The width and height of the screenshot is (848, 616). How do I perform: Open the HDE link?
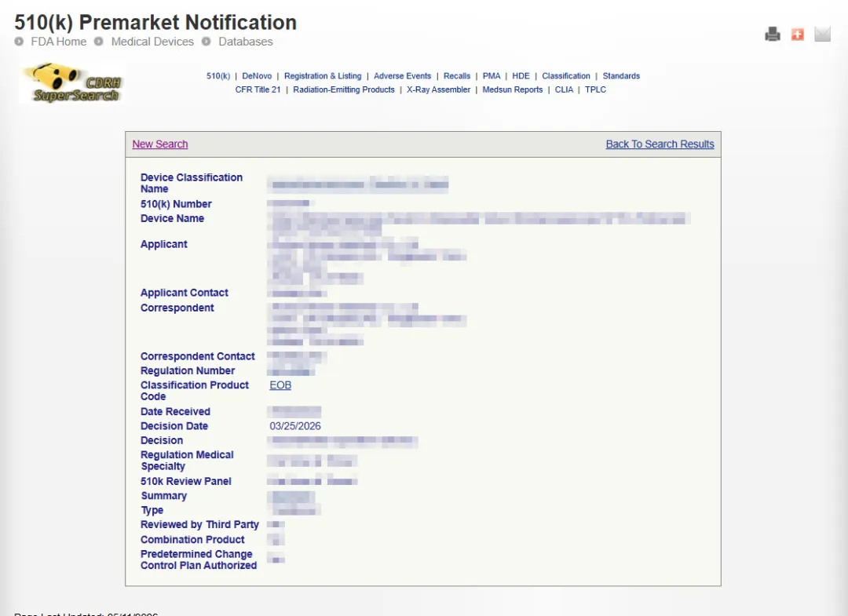(x=521, y=76)
